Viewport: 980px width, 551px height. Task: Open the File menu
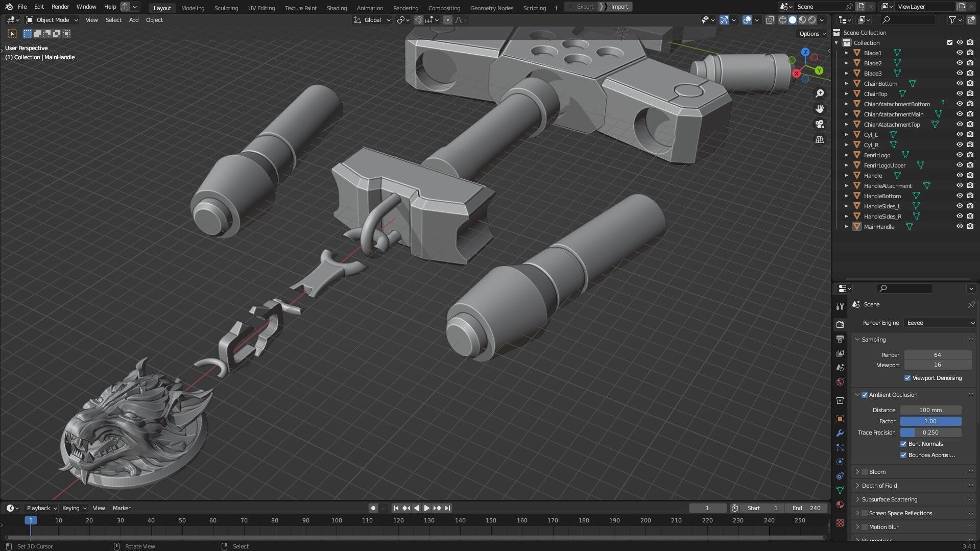pyautogui.click(x=22, y=7)
